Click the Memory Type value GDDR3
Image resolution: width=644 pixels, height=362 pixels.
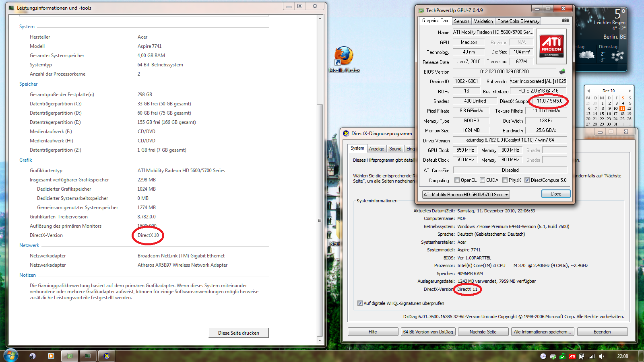[471, 121]
